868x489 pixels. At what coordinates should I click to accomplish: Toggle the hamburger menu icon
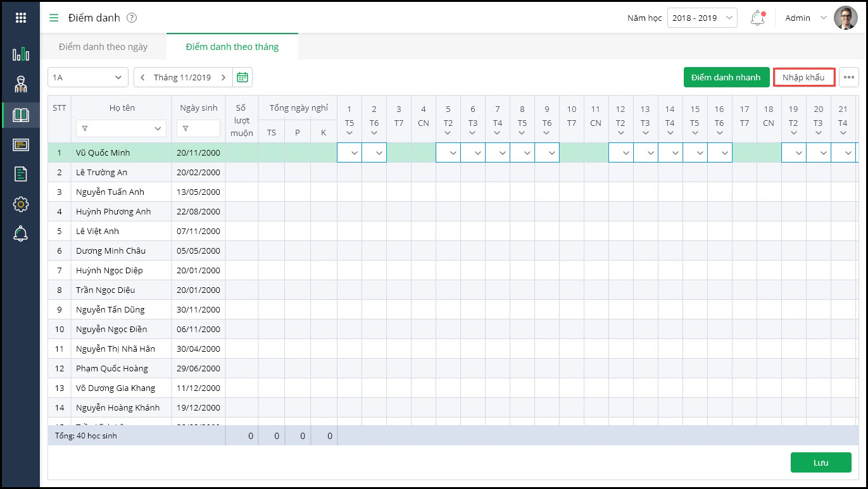click(x=54, y=18)
